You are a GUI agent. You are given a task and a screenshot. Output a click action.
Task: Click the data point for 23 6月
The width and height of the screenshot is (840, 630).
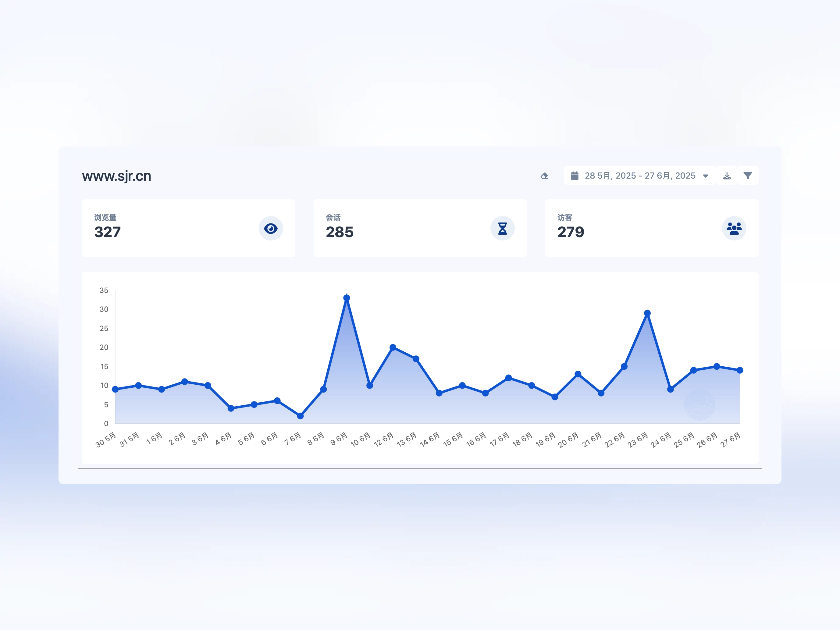point(647,313)
